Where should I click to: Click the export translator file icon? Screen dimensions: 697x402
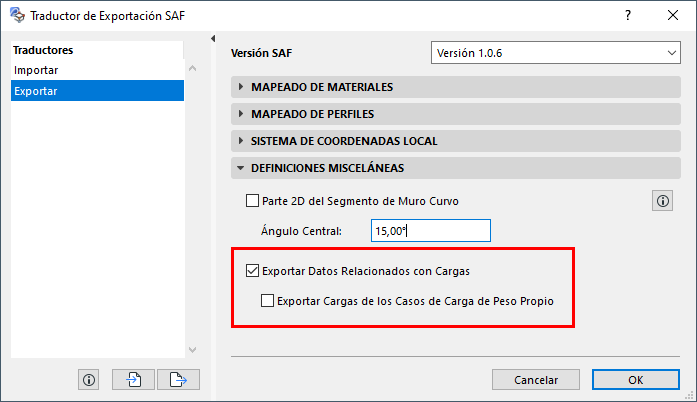178,379
